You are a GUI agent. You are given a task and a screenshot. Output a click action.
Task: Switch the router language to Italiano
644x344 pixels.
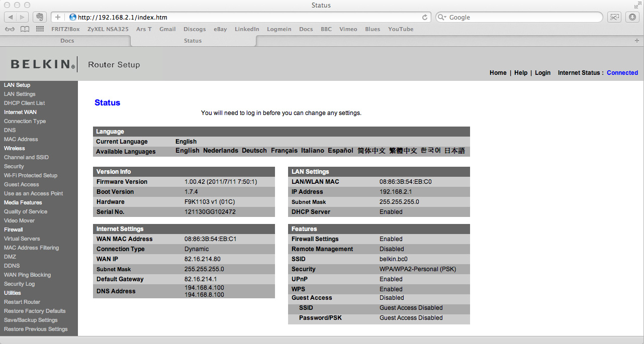coord(313,151)
